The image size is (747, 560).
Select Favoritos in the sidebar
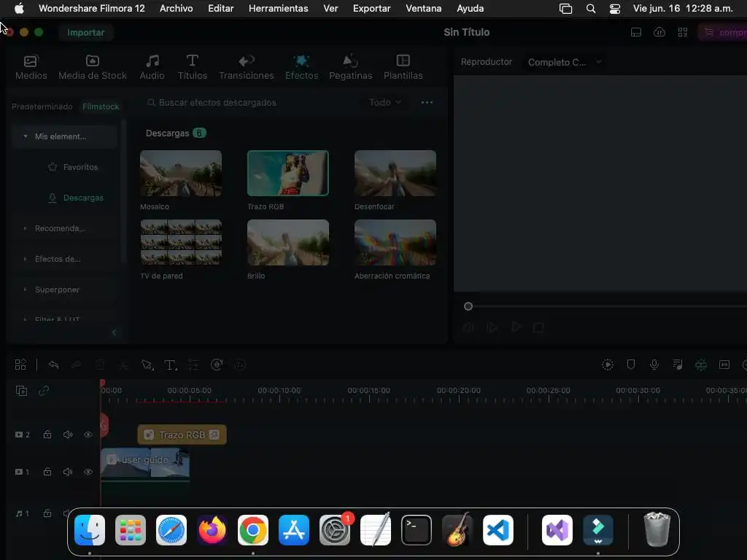[73, 167]
